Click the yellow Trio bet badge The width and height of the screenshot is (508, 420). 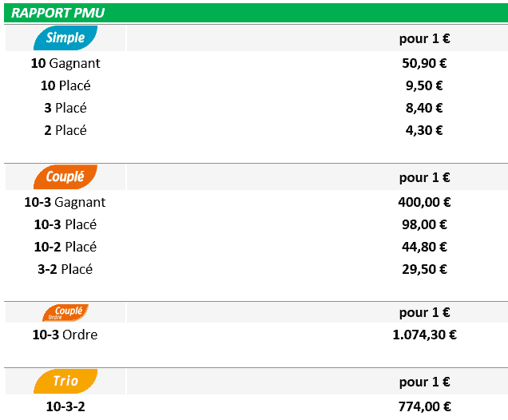coord(65,381)
